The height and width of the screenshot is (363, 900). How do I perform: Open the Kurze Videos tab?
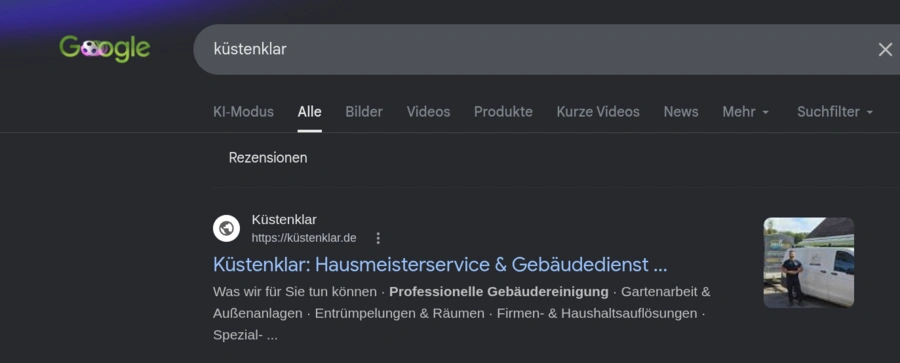pos(598,111)
